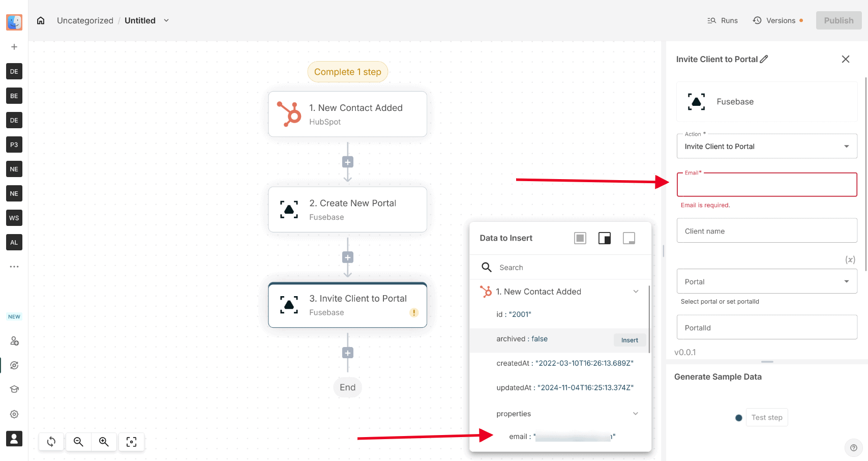Click the NEW badge in sidebar
Screen dimensions: 868x461
(14, 316)
